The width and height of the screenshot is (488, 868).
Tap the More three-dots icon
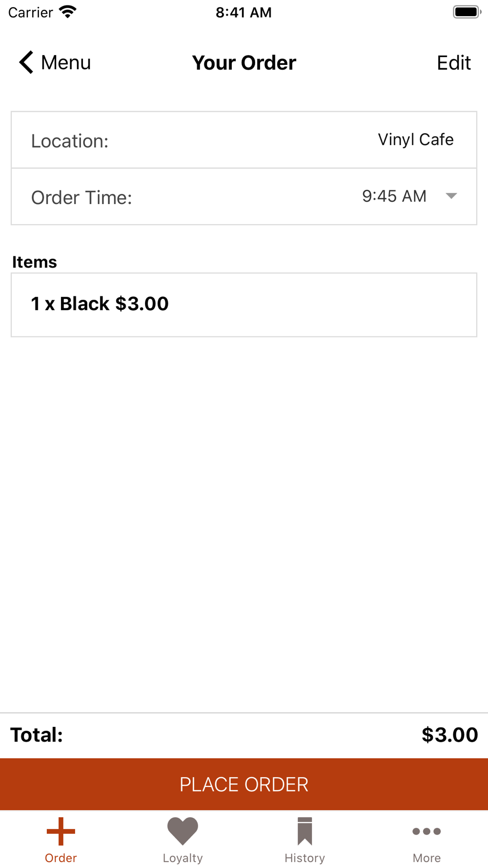427,831
